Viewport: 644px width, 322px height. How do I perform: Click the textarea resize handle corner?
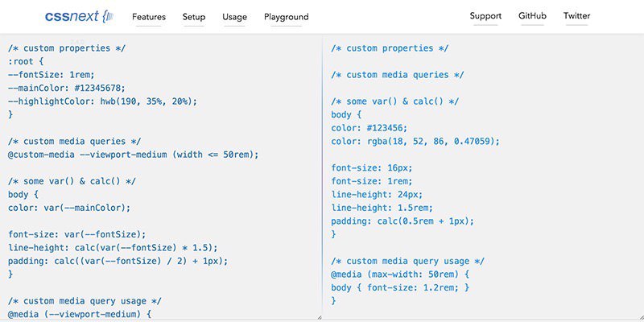point(319,317)
